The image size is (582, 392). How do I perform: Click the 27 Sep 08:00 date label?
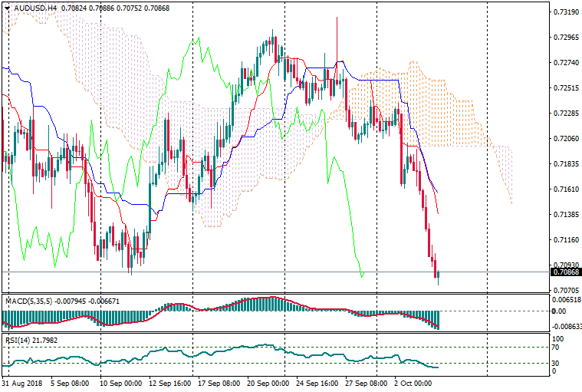point(364,381)
